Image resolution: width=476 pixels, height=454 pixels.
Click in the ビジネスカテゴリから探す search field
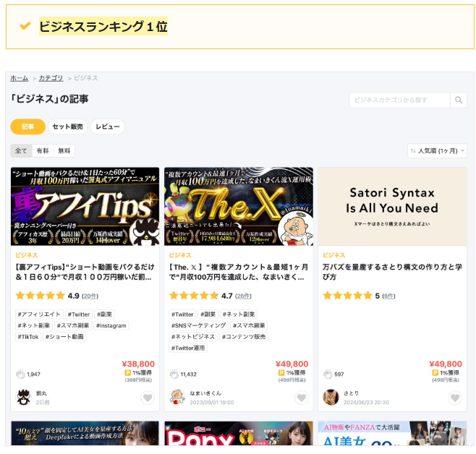pos(399,100)
